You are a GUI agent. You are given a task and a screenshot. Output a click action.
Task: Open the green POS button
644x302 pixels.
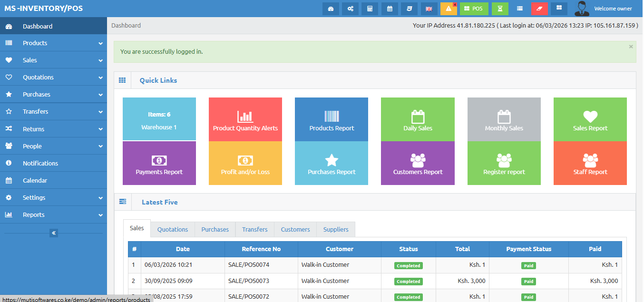coord(474,9)
